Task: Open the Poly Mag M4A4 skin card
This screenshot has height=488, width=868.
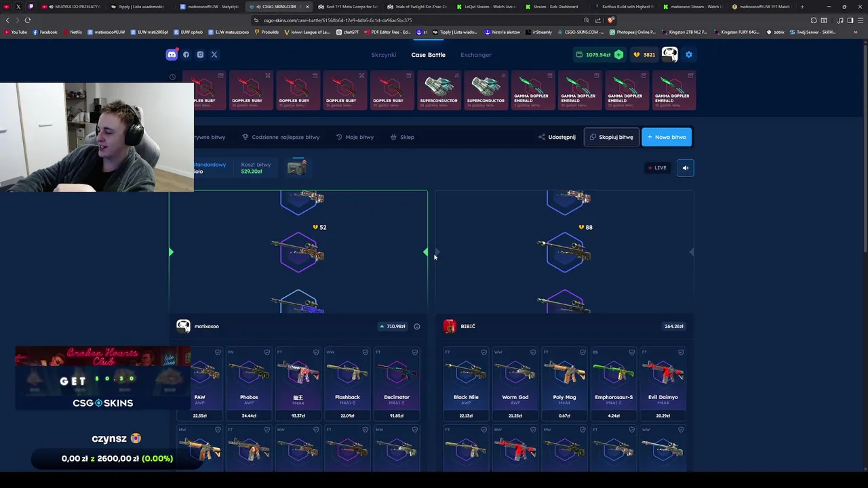Action: tap(564, 384)
